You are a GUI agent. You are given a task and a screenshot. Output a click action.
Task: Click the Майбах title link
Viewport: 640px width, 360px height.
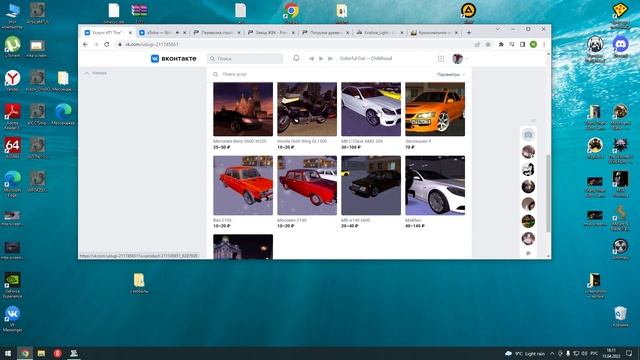coord(413,220)
